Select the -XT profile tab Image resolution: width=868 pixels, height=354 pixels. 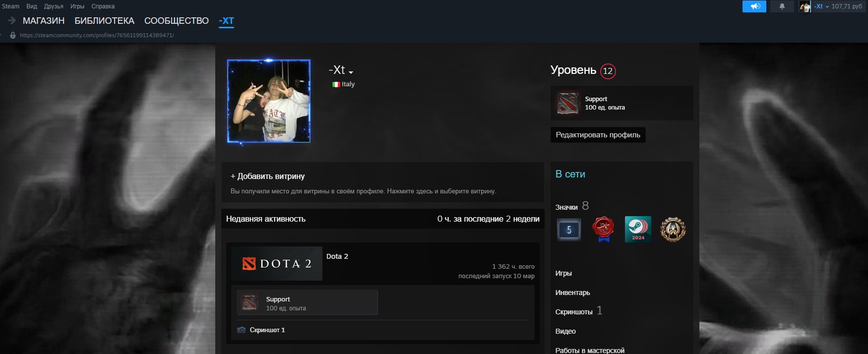226,21
